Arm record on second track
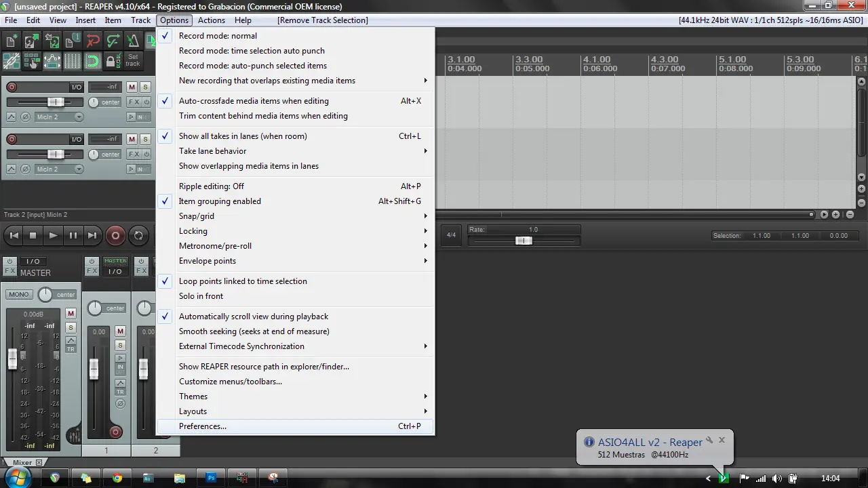This screenshot has height=488, width=868. pos(12,139)
